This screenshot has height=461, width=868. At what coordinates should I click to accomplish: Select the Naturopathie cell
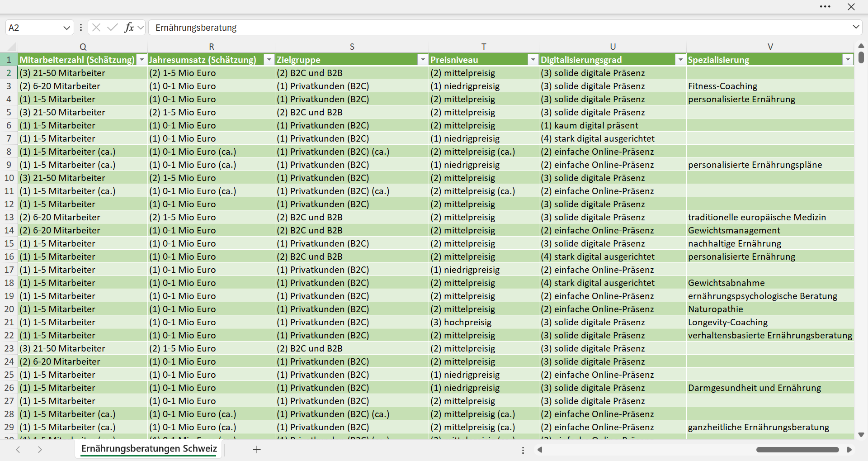tap(770, 309)
